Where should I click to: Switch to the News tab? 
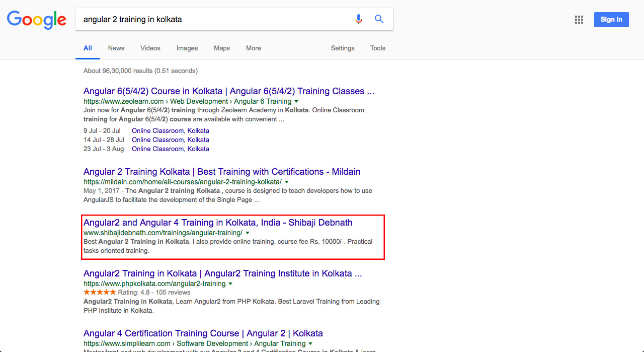click(116, 48)
